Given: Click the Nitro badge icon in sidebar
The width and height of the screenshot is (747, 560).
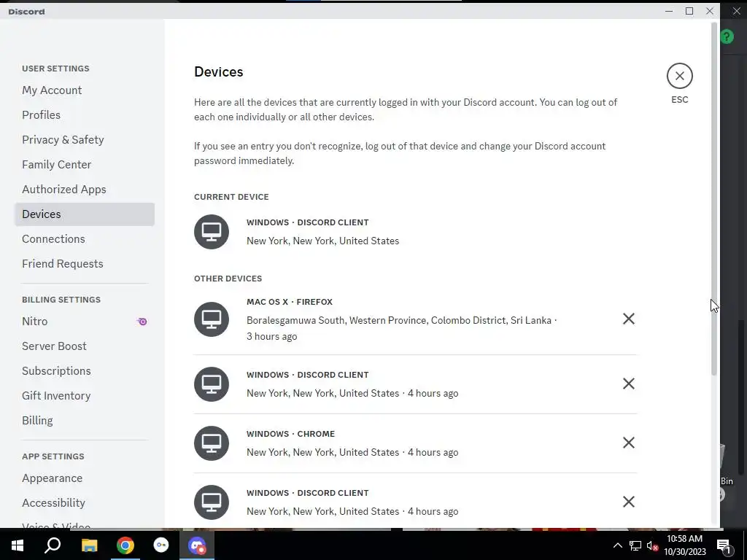Looking at the screenshot, I should [142, 322].
